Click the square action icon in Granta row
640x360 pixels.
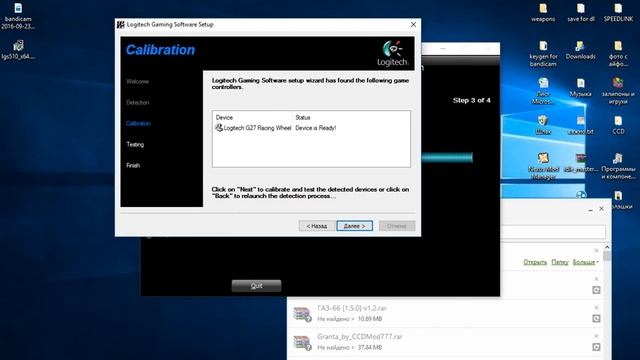[x=596, y=347]
